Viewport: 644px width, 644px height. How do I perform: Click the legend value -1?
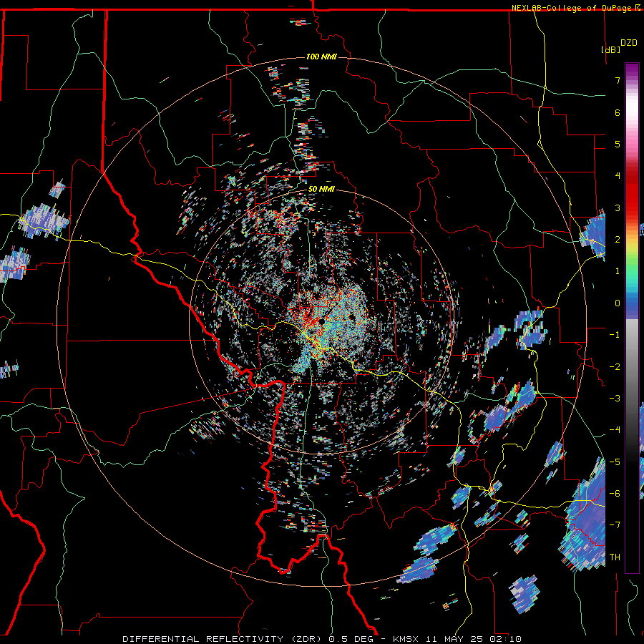click(615, 335)
